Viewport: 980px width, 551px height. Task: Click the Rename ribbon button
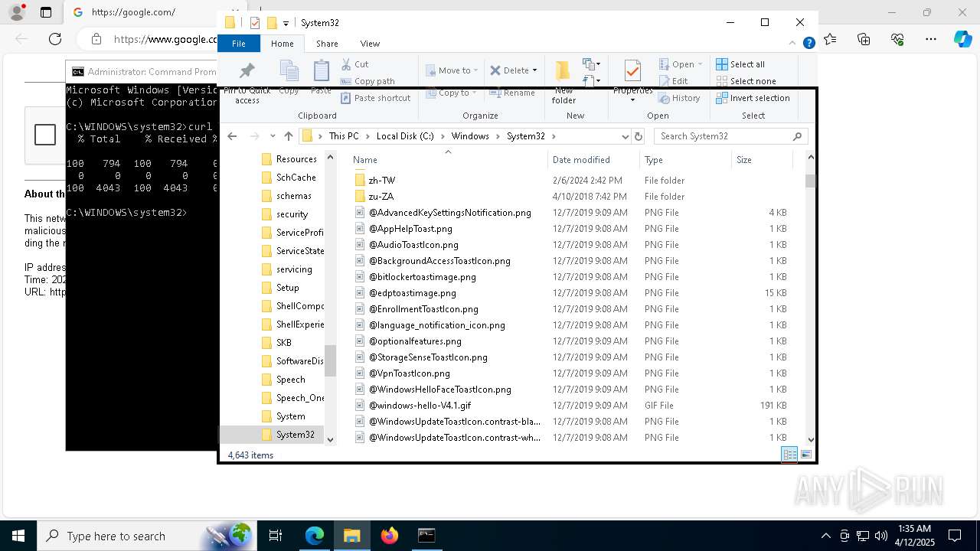[512, 93]
